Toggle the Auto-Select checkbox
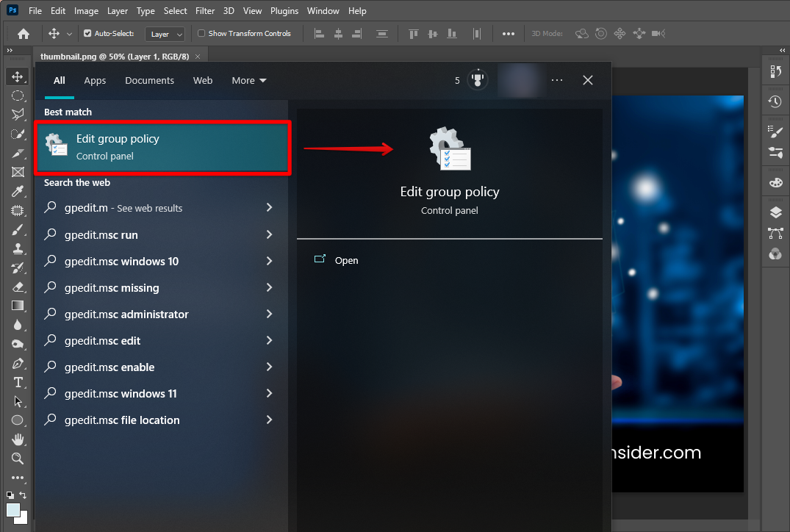This screenshot has width=790, height=532. pos(88,34)
